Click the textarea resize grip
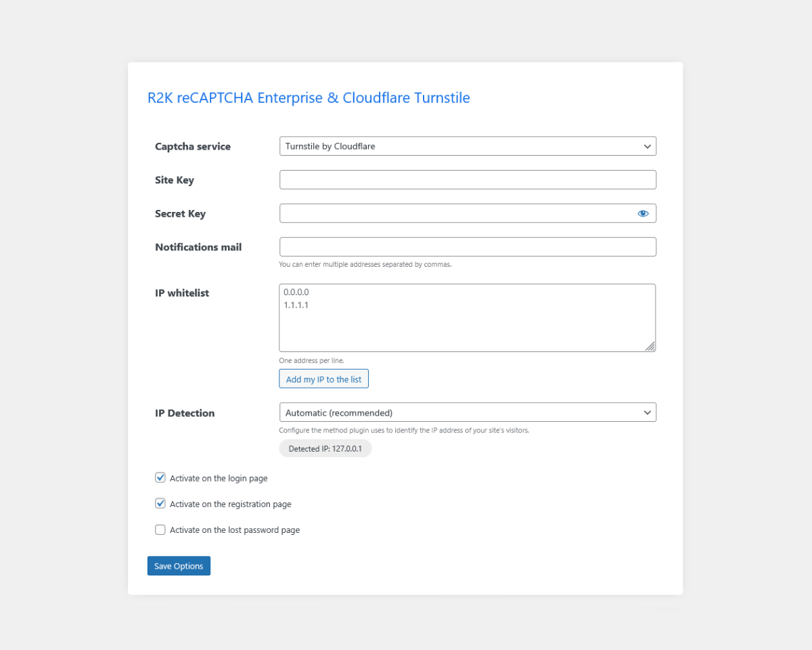812x650 pixels. pos(651,347)
